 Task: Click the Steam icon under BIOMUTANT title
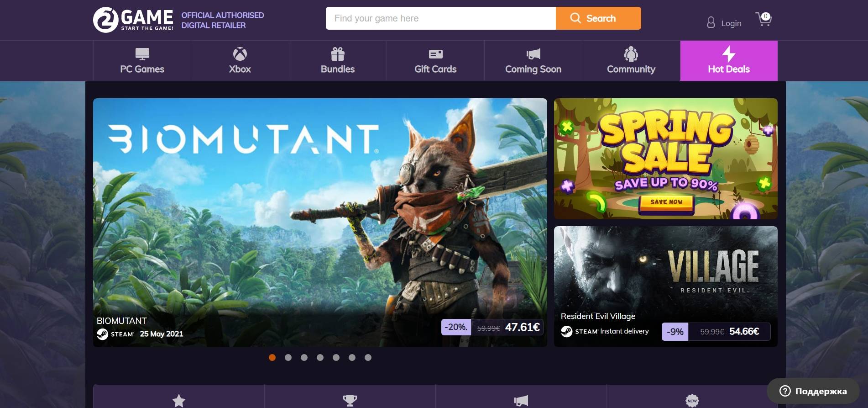pyautogui.click(x=102, y=334)
